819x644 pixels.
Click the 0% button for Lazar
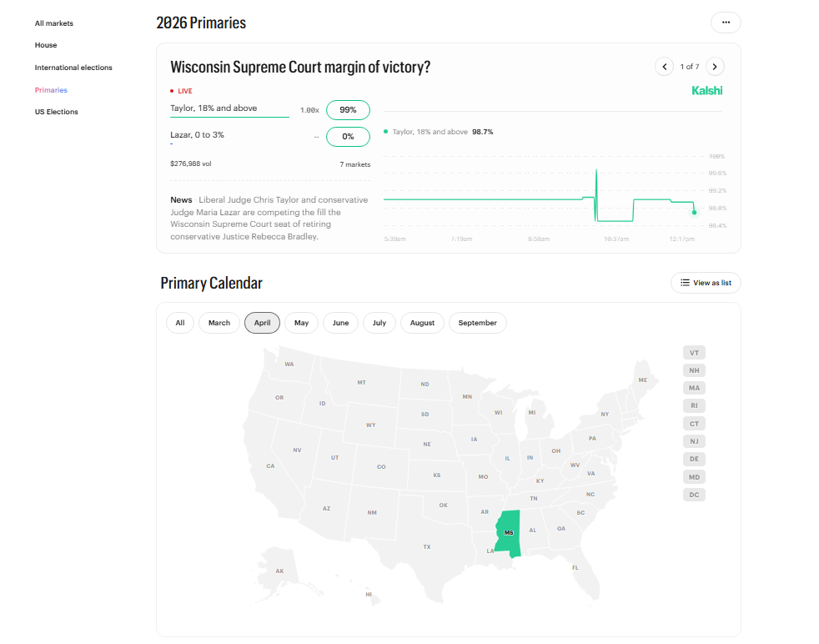click(x=348, y=136)
